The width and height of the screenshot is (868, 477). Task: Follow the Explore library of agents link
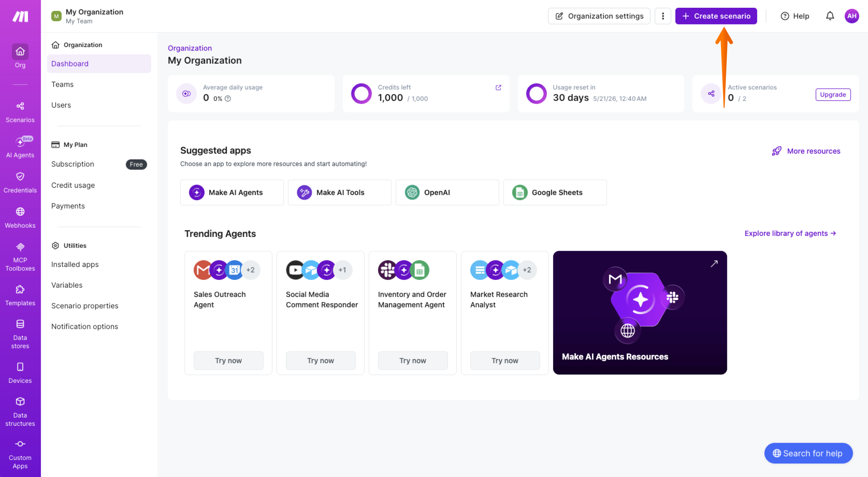coord(790,233)
